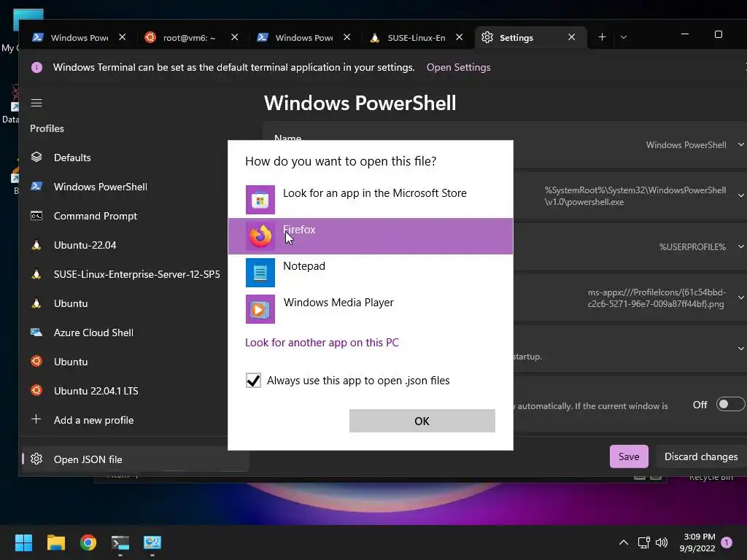Click Windows Terminal taskbar icon
The image size is (747, 560).
tap(120, 542)
